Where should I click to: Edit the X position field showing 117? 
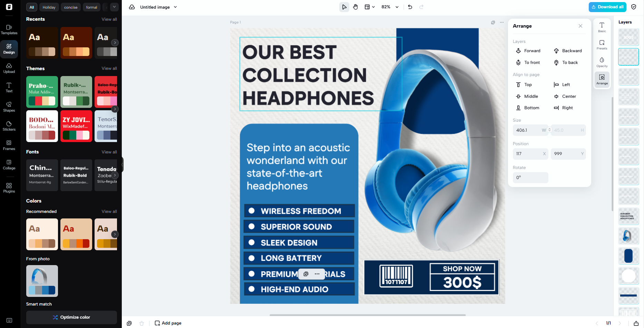pyautogui.click(x=530, y=154)
